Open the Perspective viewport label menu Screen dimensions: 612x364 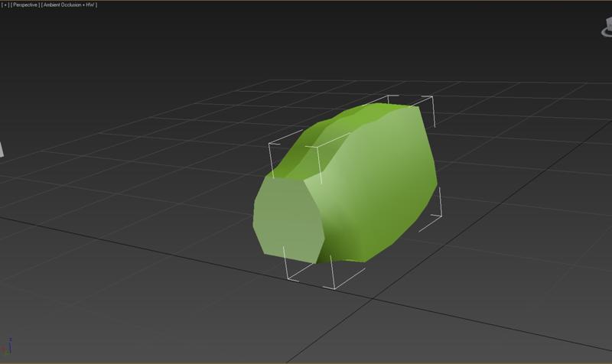[x=25, y=5]
